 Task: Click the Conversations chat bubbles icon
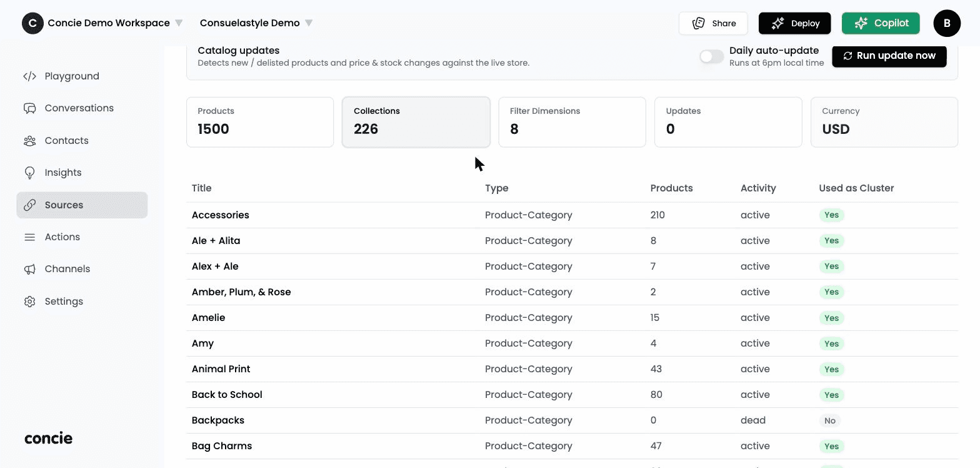click(29, 108)
